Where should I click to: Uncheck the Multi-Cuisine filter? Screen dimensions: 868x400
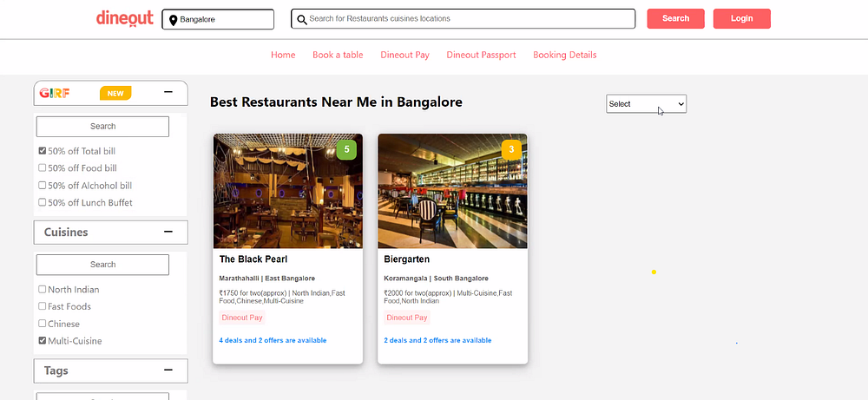click(42, 340)
